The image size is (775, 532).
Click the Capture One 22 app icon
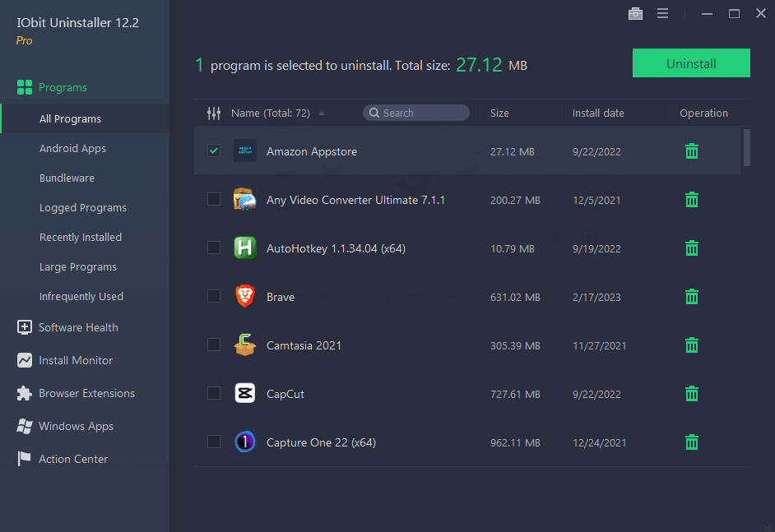pos(244,442)
